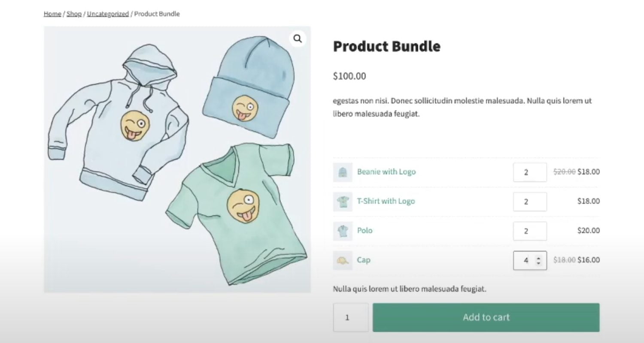Open the Uncategorized breadcrumb link
This screenshot has width=644, height=343.
(x=108, y=13)
